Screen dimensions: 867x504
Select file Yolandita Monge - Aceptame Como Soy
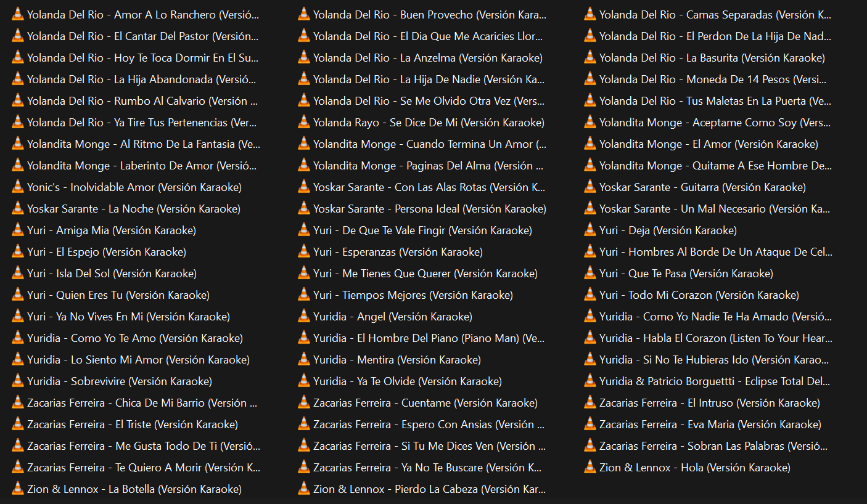coord(708,122)
